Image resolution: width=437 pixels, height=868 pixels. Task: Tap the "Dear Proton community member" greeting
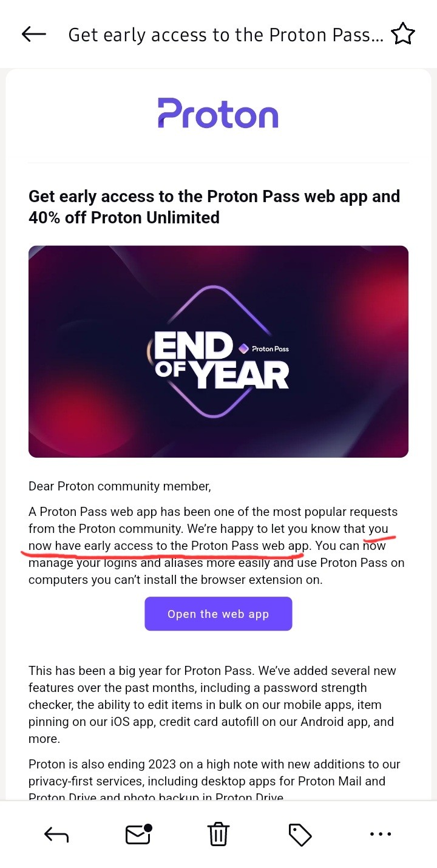[120, 486]
